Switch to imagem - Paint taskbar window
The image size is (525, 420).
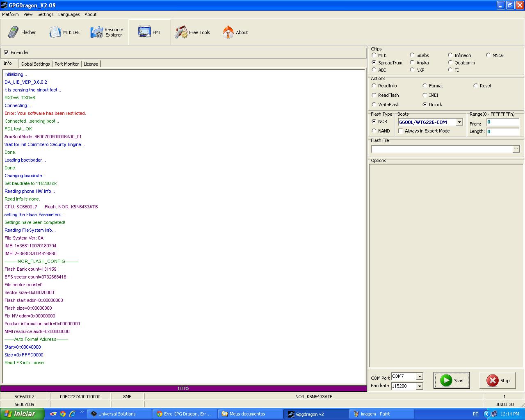[x=381, y=414]
